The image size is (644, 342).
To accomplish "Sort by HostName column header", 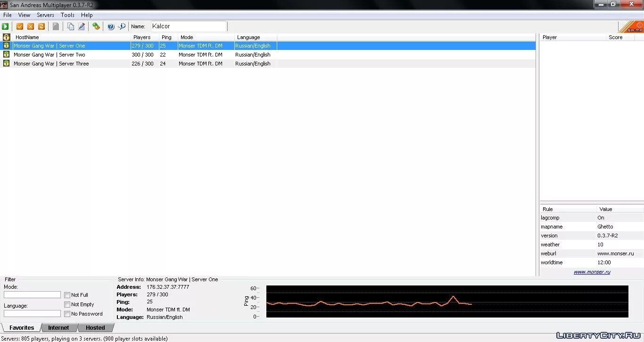I will click(x=72, y=37).
